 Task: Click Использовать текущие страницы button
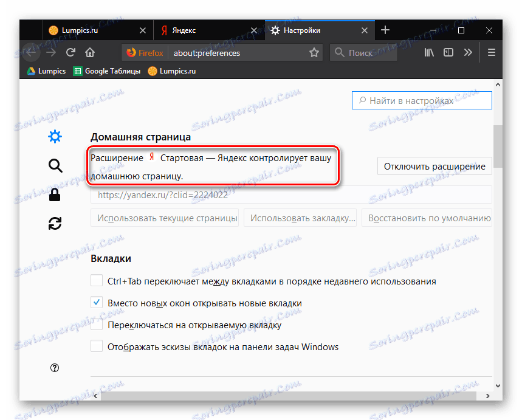coord(165,218)
